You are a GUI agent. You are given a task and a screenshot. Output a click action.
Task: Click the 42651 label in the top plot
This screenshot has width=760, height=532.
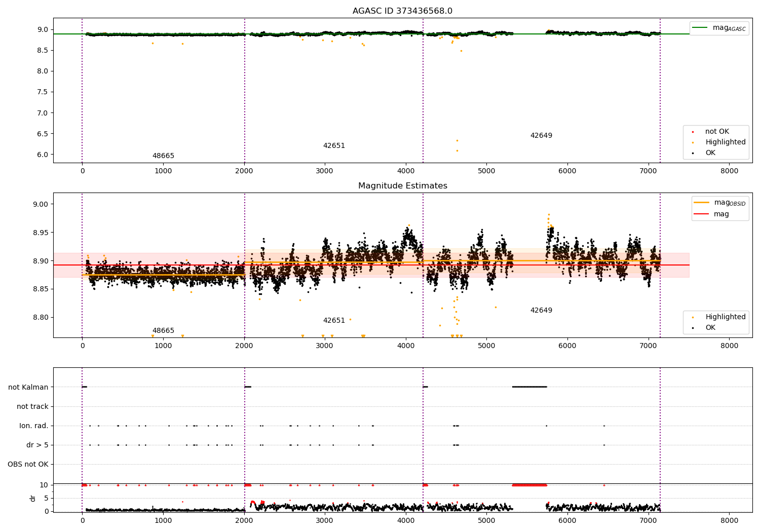(334, 145)
